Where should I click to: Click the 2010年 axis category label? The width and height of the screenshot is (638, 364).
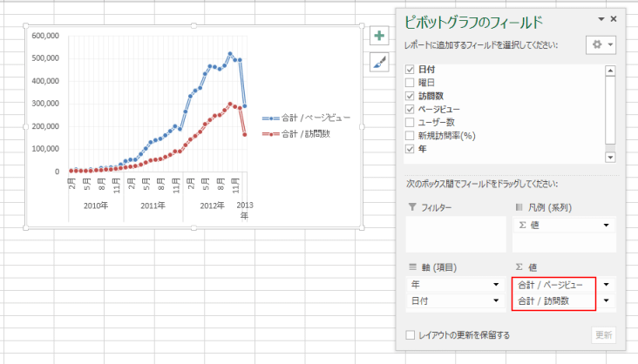click(x=96, y=206)
